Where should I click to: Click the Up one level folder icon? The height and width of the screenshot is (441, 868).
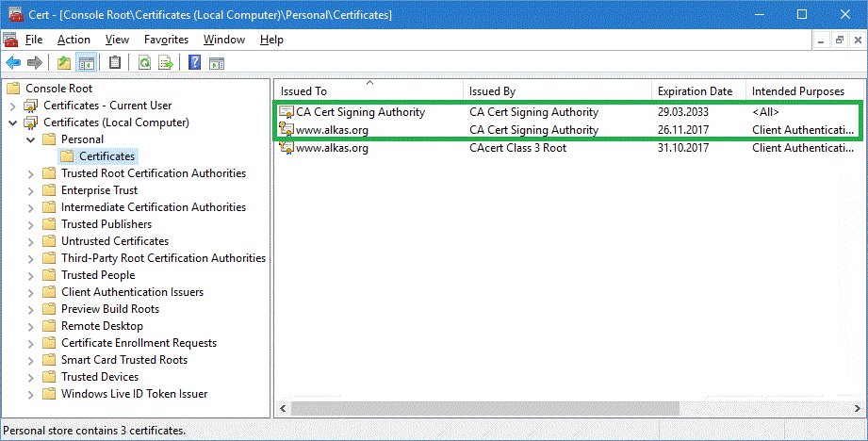63,63
